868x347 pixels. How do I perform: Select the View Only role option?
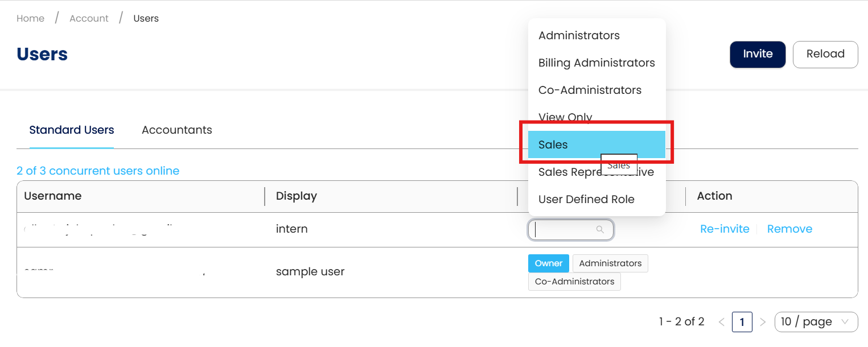click(x=565, y=117)
